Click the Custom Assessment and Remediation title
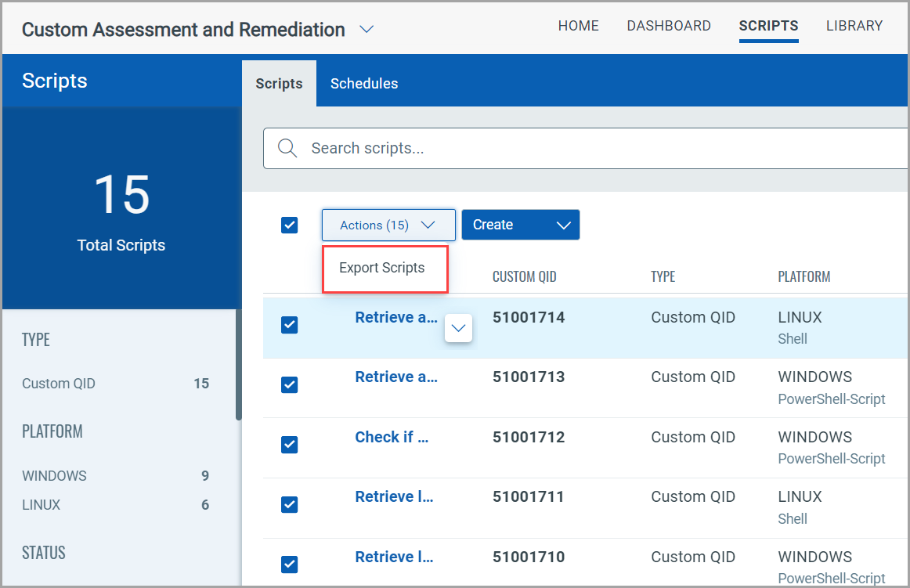The width and height of the screenshot is (910, 588). point(183,30)
